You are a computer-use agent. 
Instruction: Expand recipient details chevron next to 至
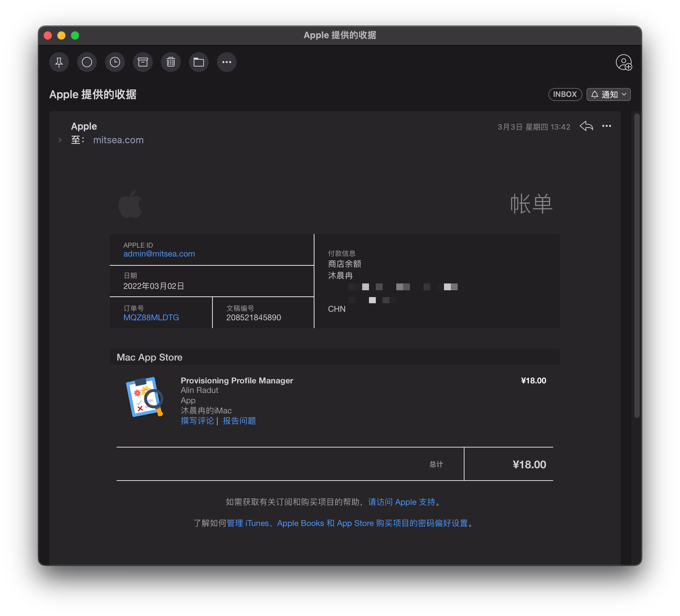(x=60, y=140)
